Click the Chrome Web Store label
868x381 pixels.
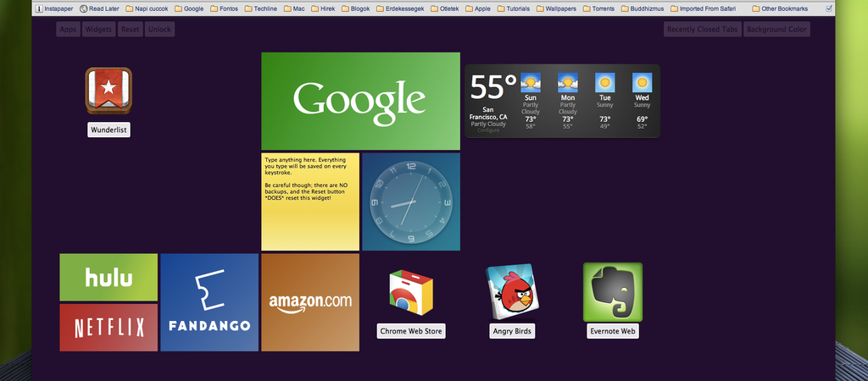[411, 331]
